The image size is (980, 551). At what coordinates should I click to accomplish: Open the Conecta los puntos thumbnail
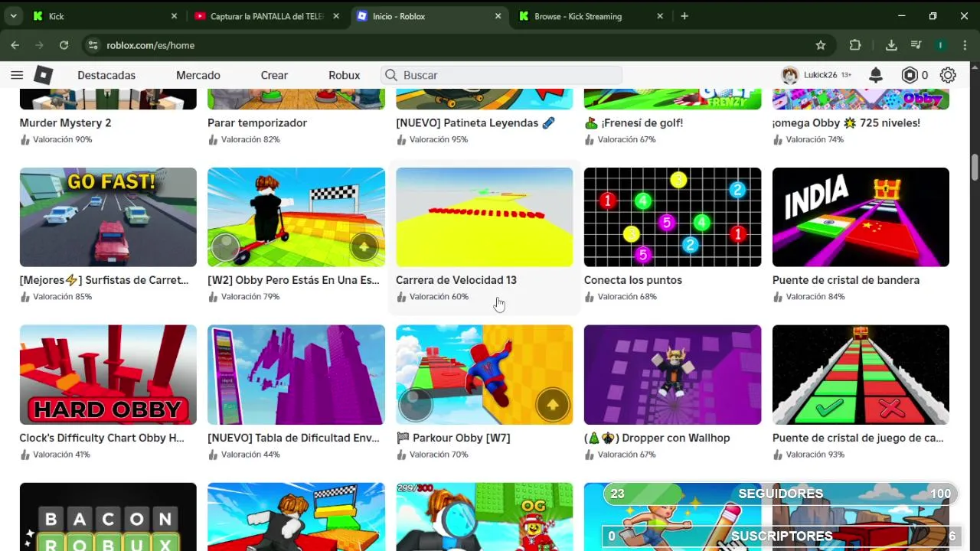point(672,217)
